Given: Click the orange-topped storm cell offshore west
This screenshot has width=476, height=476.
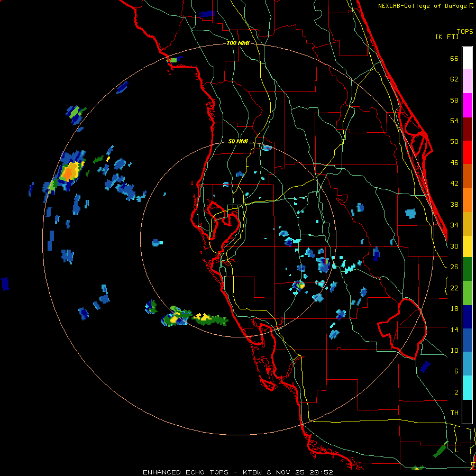Looking at the screenshot, I should pyautogui.click(x=70, y=171).
